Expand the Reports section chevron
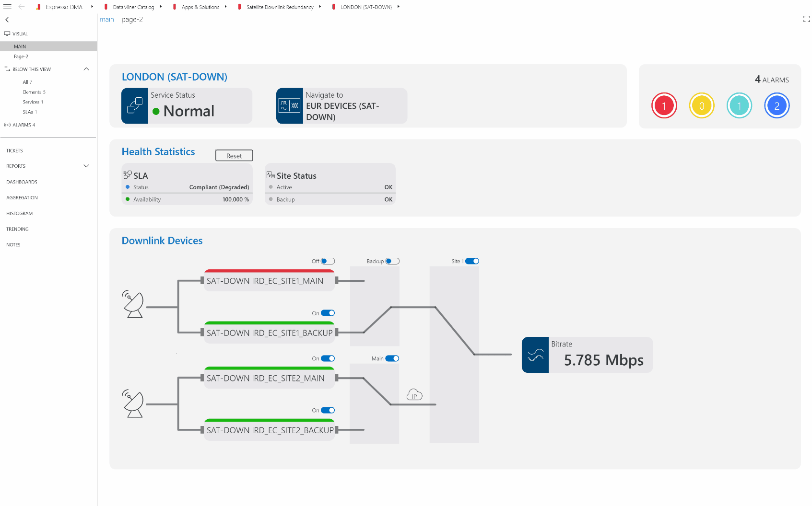 click(86, 166)
